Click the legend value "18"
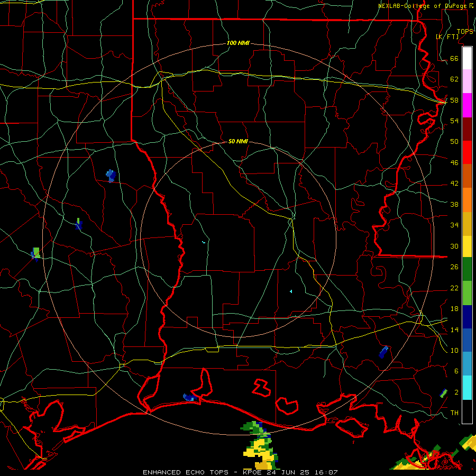The width and height of the screenshot is (476, 476). click(x=454, y=309)
